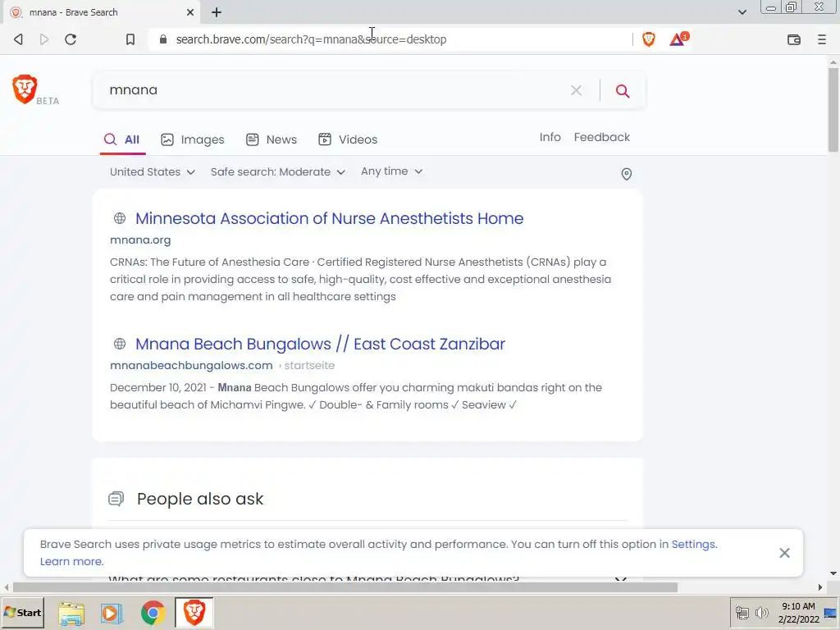This screenshot has height=630, width=840.
Task: Open the Brave Shields lion icon
Action: [x=648, y=39]
